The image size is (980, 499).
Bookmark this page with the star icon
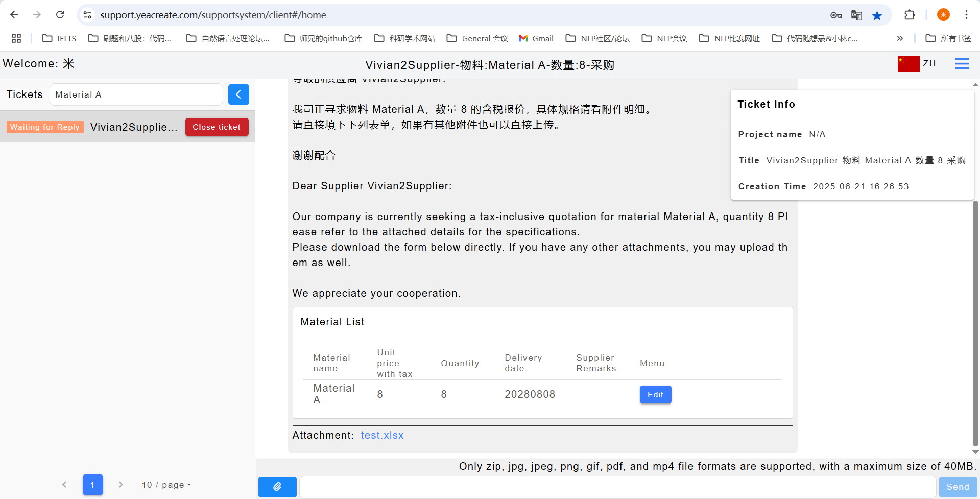click(x=877, y=15)
